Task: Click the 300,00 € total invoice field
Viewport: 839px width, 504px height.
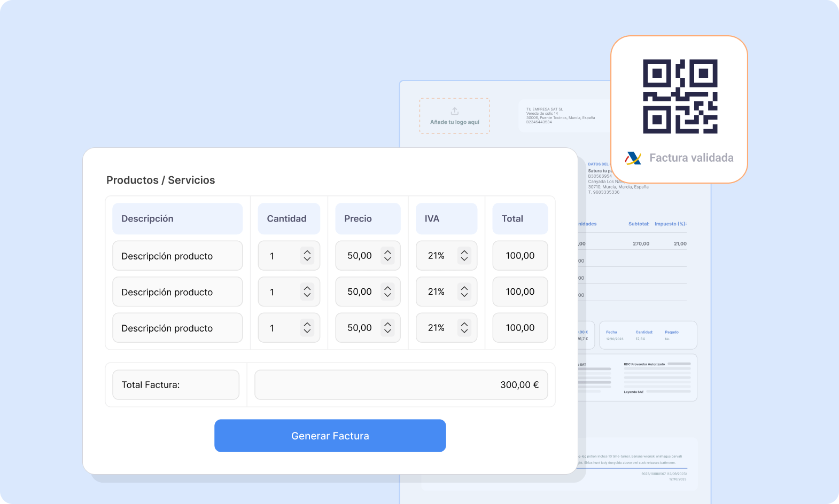Action: click(401, 385)
